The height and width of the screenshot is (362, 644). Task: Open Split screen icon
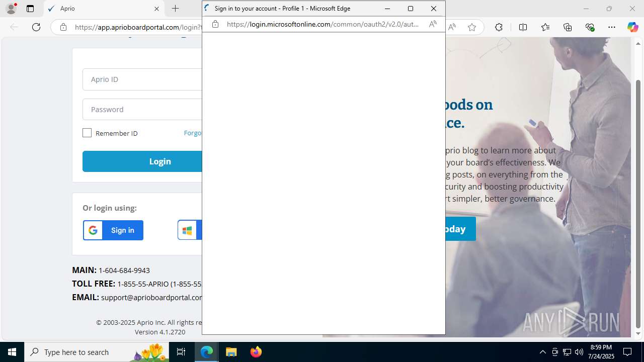click(x=523, y=27)
